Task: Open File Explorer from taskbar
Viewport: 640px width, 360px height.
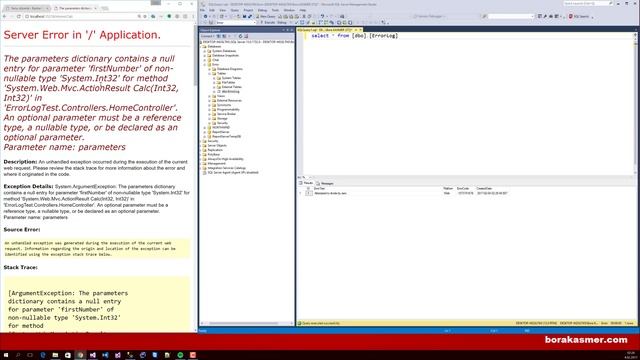Action: click(x=55, y=355)
